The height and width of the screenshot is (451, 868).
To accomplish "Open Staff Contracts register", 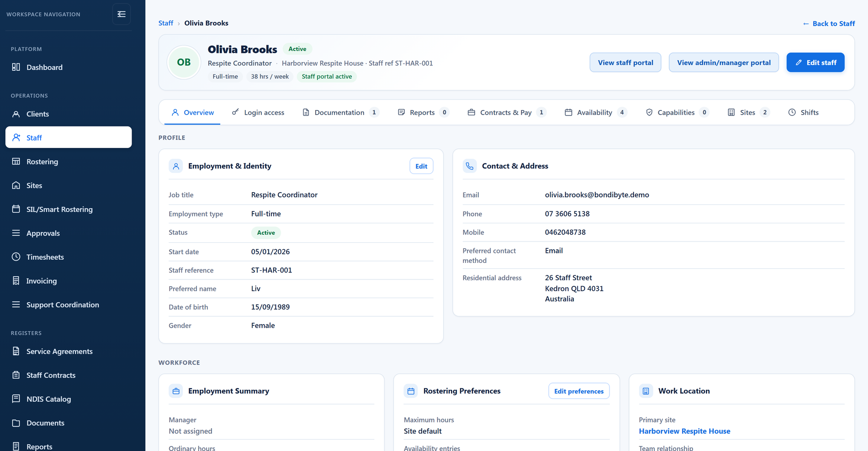I will (69, 375).
